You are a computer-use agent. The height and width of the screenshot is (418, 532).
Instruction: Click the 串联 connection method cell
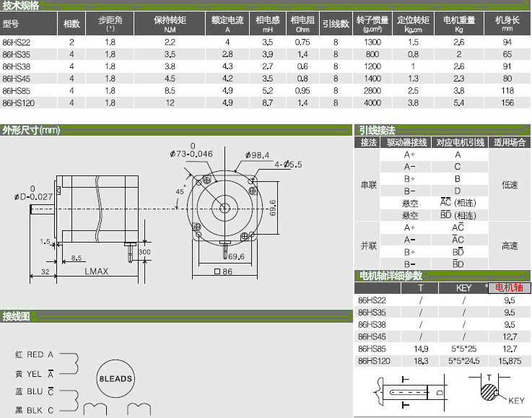point(368,185)
